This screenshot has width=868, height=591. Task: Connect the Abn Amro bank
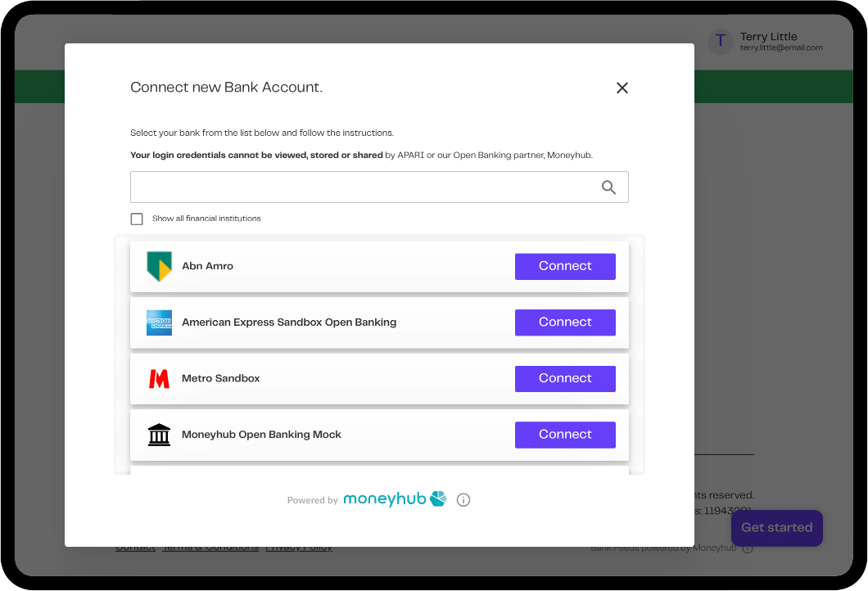click(x=565, y=266)
